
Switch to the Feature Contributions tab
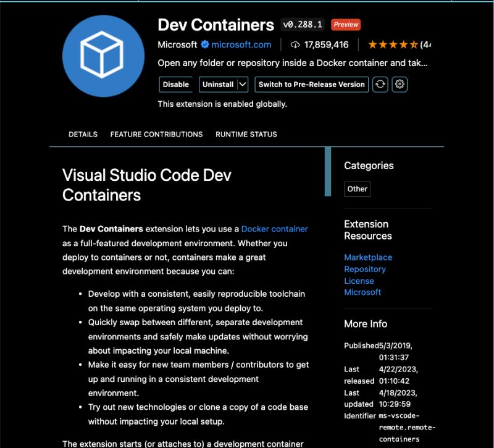point(156,134)
